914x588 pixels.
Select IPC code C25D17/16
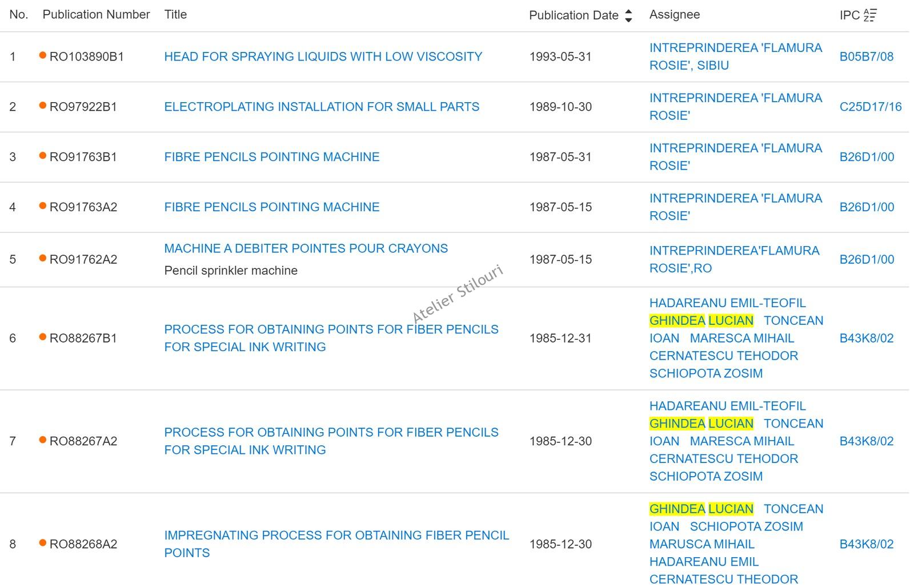pos(870,107)
